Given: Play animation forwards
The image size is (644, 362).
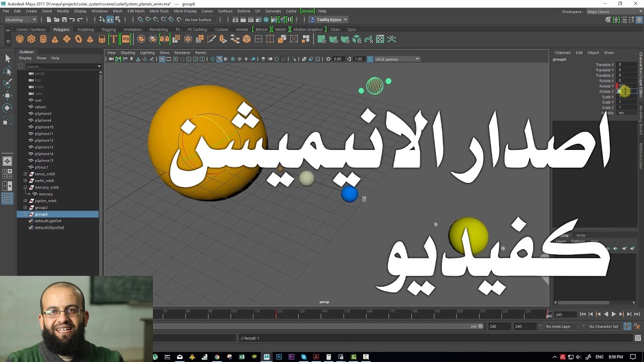Looking at the screenshot, I should click(x=614, y=314).
